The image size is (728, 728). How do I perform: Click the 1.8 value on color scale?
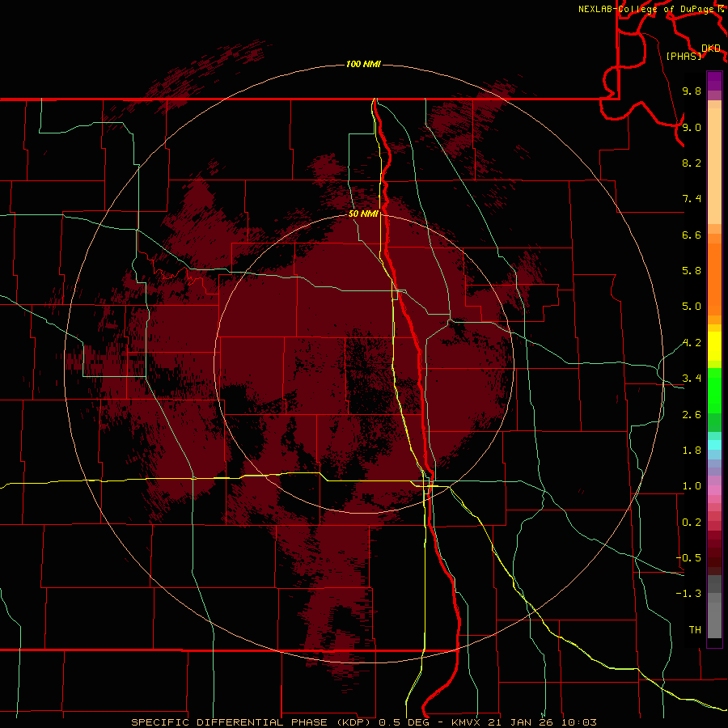[x=692, y=451]
